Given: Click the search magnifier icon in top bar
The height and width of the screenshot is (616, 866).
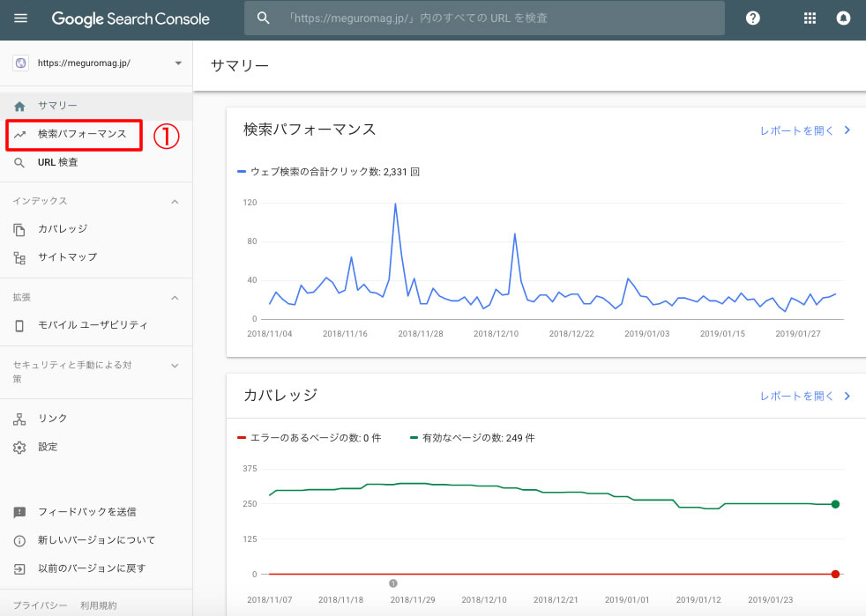Looking at the screenshot, I should (263, 19).
